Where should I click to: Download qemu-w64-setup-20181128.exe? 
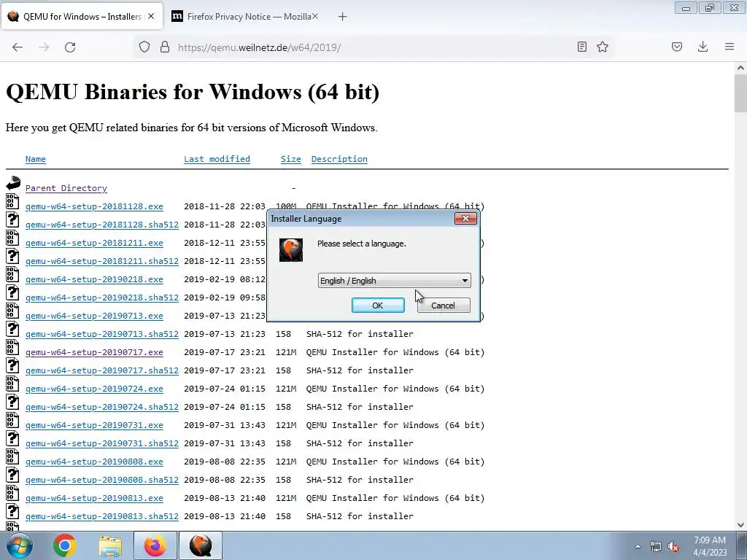[94, 206]
